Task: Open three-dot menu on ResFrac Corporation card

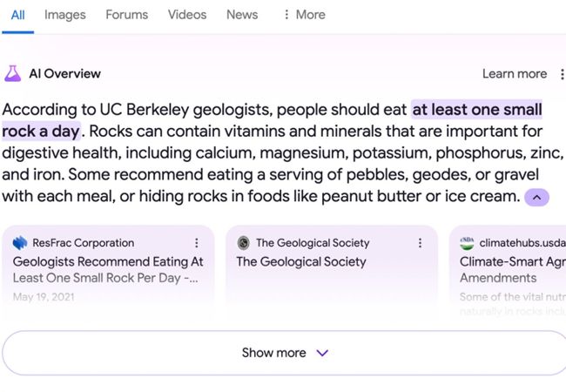Action: 197,243
